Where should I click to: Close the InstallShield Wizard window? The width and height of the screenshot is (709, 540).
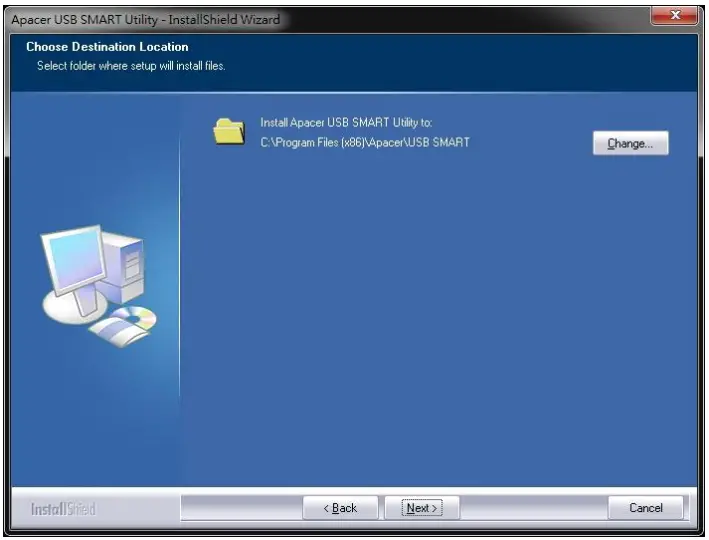(x=675, y=15)
